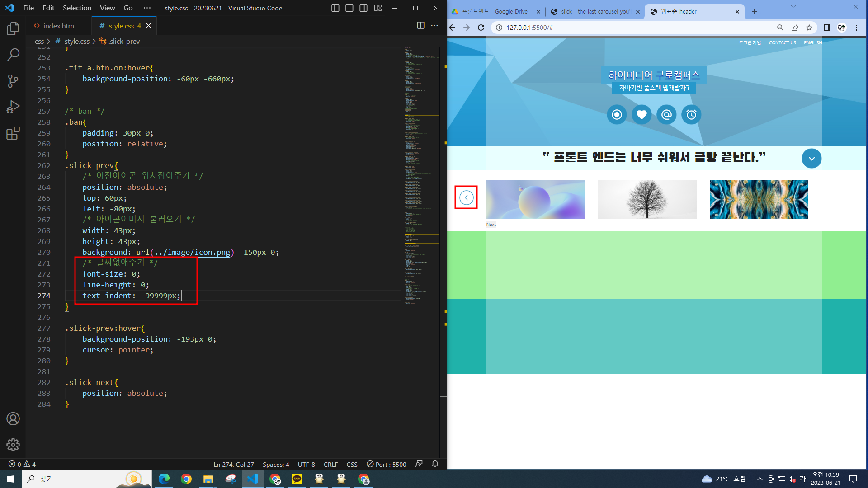
Task: Toggle the Panel layout button
Action: tap(349, 8)
